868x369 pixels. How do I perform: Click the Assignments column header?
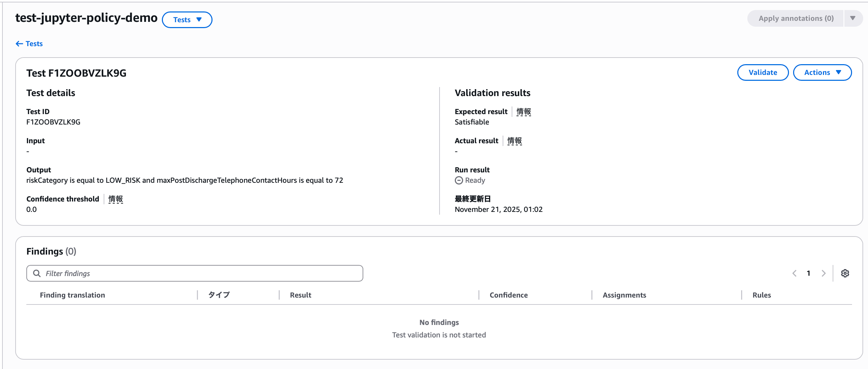[x=624, y=295]
